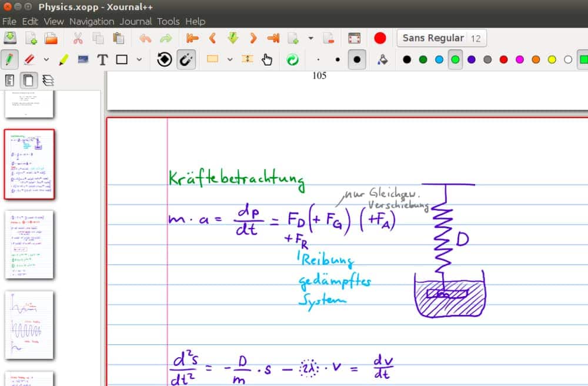Show the layers sidebar tab

tap(48, 80)
